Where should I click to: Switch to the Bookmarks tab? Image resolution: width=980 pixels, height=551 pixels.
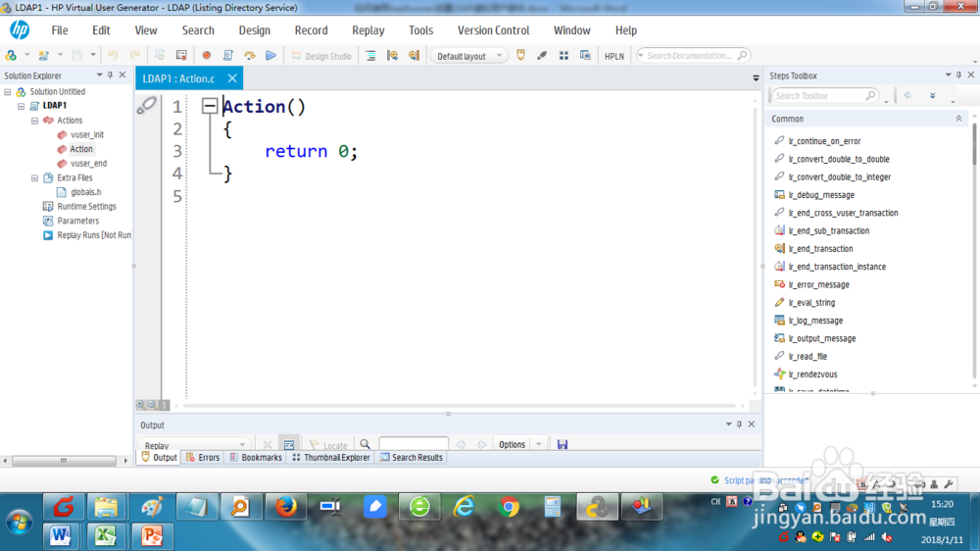[x=256, y=458]
